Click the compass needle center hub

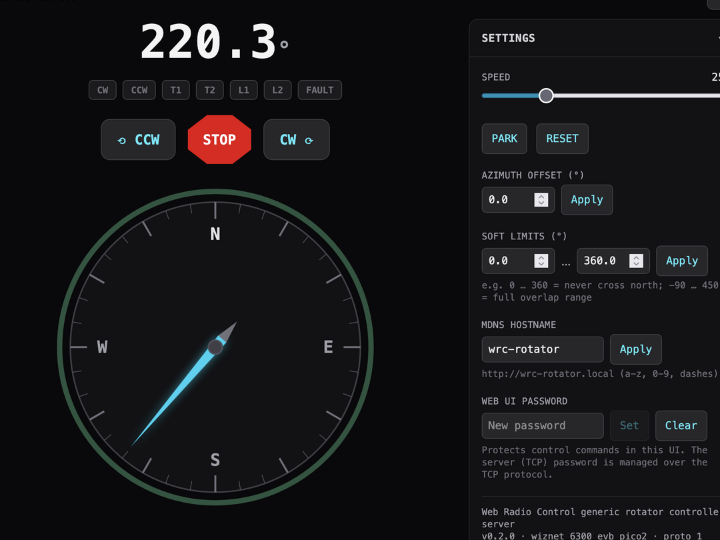tap(215, 347)
